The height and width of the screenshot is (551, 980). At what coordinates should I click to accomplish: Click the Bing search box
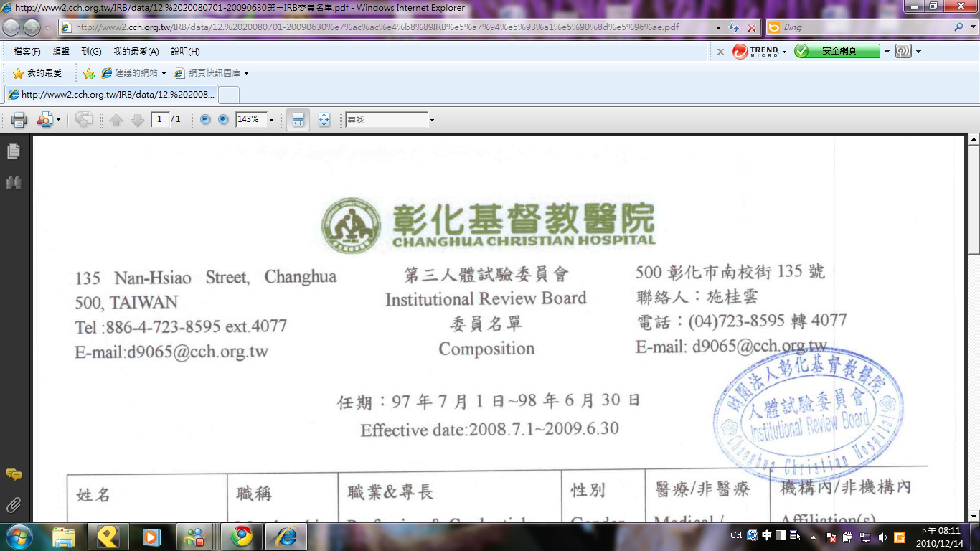[867, 27]
